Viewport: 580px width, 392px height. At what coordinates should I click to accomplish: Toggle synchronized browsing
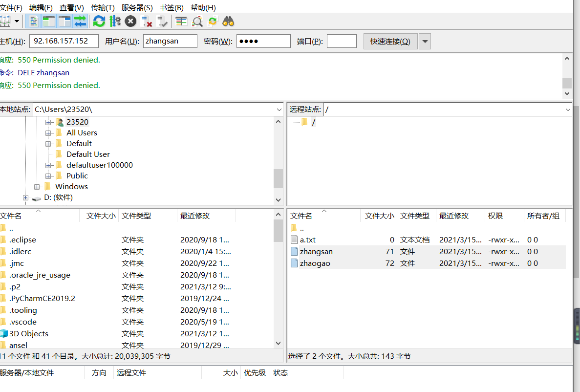pyautogui.click(x=213, y=22)
